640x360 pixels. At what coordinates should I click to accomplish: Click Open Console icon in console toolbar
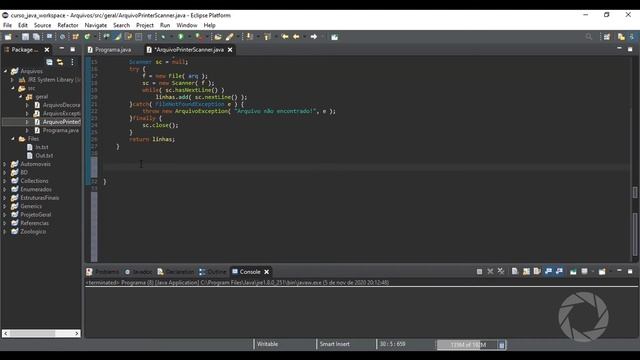[602, 271]
